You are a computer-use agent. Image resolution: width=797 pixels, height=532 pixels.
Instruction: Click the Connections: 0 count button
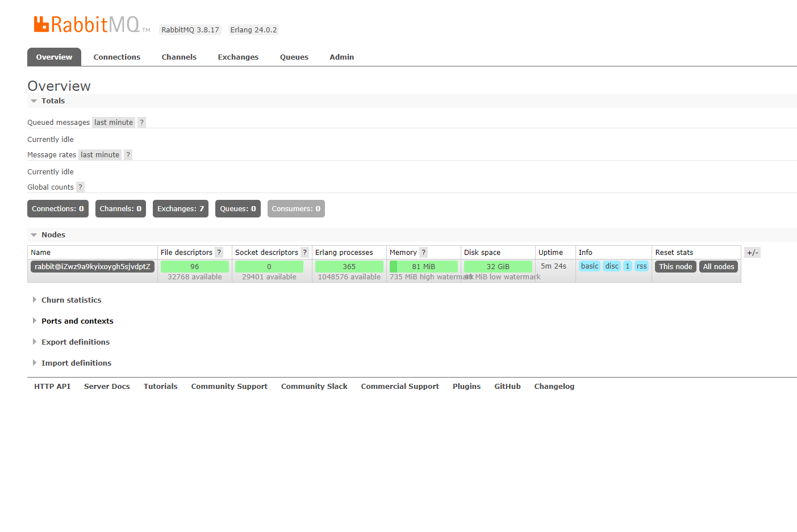click(x=58, y=209)
